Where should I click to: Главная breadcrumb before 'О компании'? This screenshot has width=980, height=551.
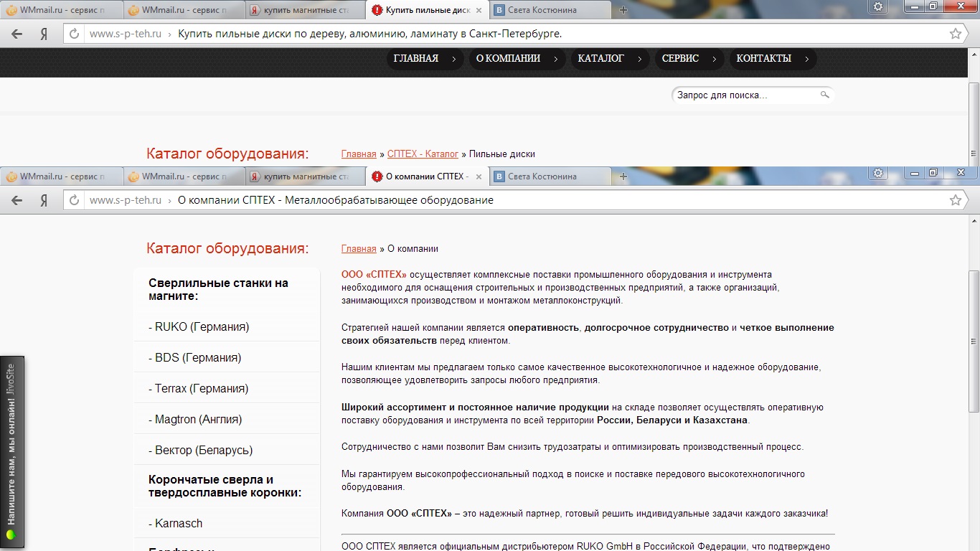359,249
